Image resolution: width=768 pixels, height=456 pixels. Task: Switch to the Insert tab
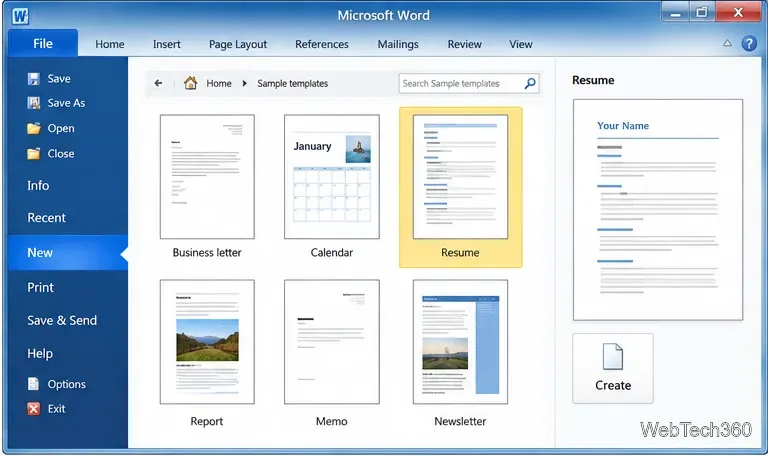pyautogui.click(x=167, y=44)
